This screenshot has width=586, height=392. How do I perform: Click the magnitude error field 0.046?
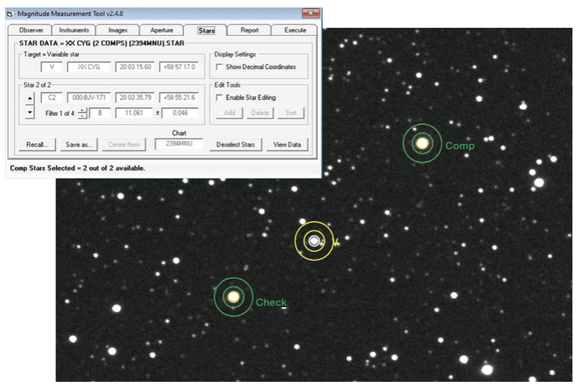(x=180, y=113)
